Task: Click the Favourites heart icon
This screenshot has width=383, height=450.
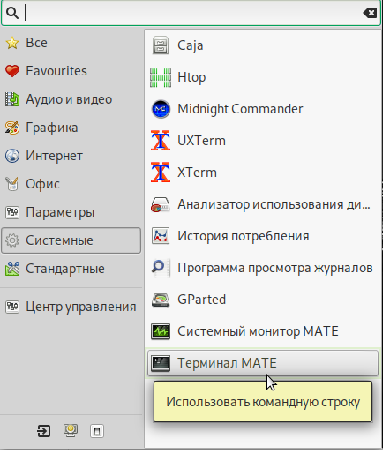Action: coord(12,71)
